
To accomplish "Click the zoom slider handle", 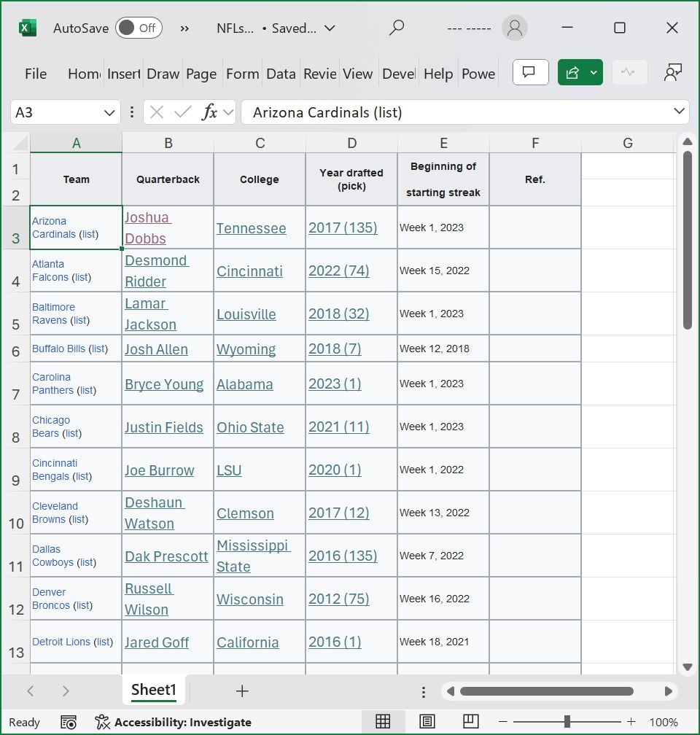I will [567, 722].
